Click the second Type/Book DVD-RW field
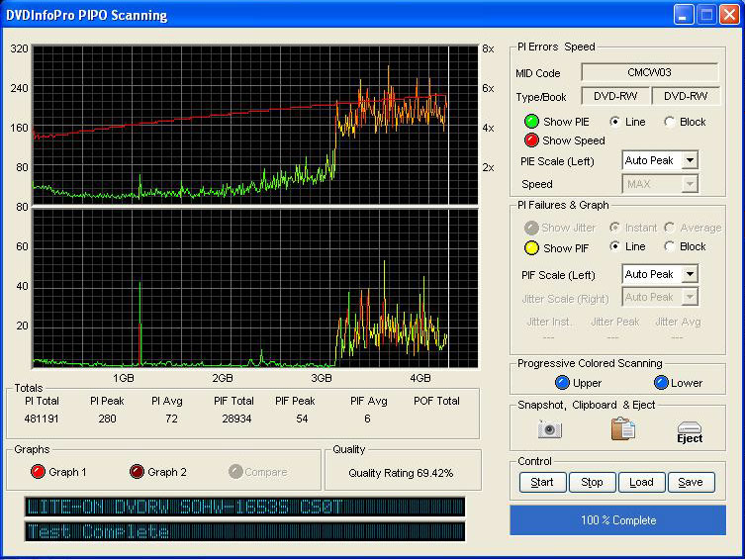 point(686,96)
